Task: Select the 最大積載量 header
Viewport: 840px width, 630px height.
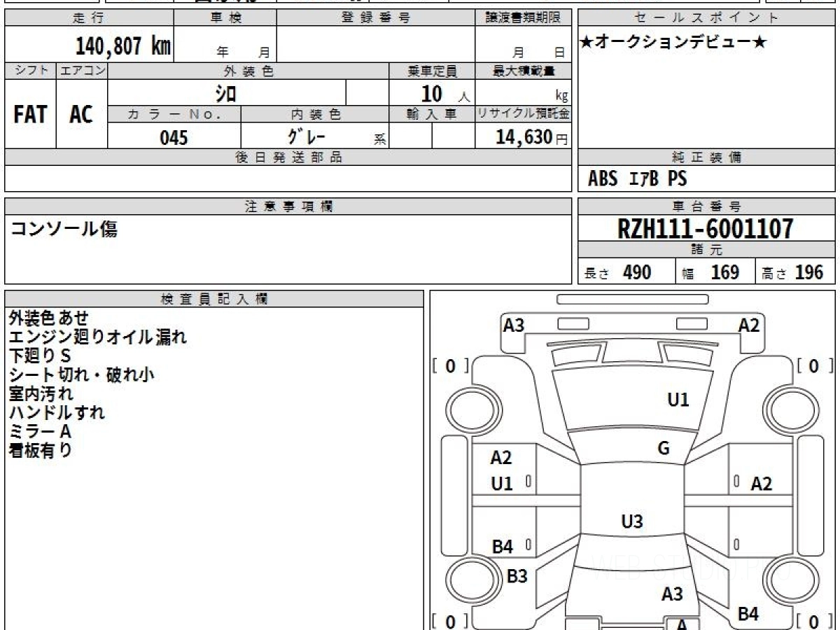Action: 524,71
